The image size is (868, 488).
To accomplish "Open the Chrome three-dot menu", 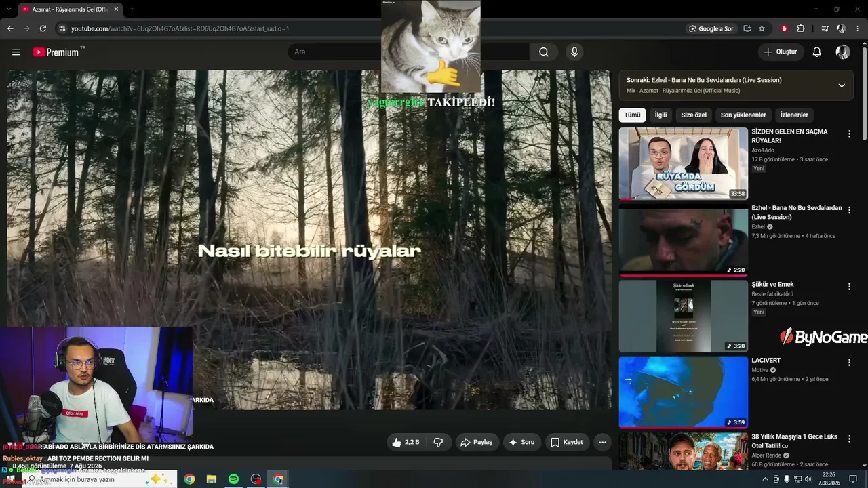I will [x=859, y=28].
